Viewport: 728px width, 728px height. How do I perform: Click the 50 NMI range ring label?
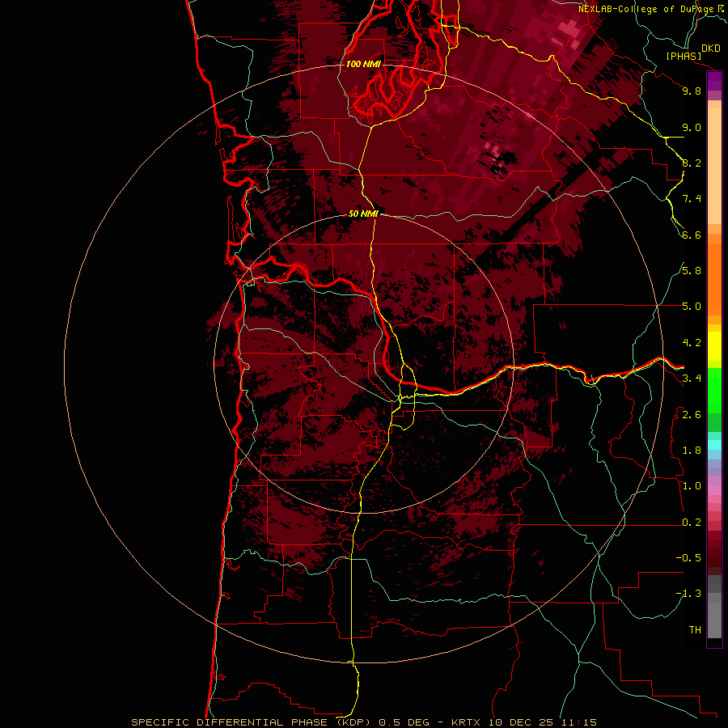click(x=363, y=214)
